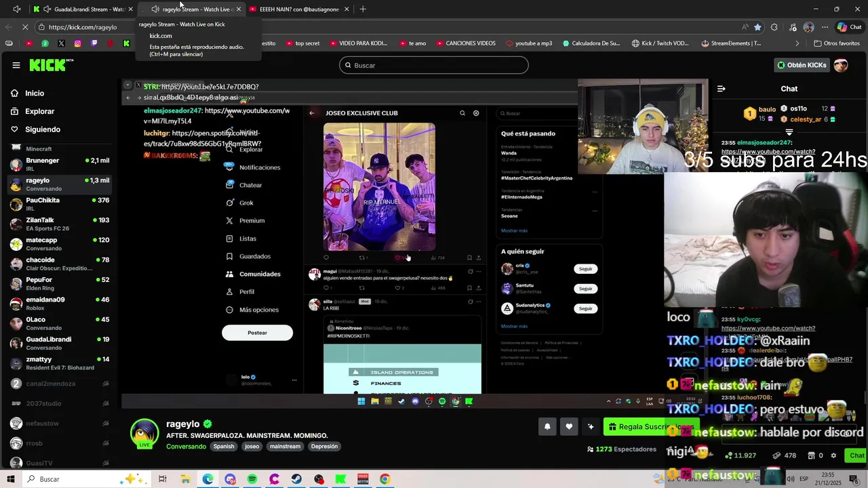
Task: Open zmattyy channel in sidebar
Action: coord(60,363)
